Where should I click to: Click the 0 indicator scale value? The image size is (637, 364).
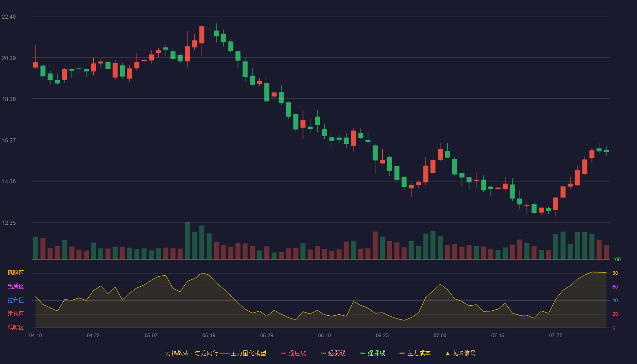click(x=614, y=328)
